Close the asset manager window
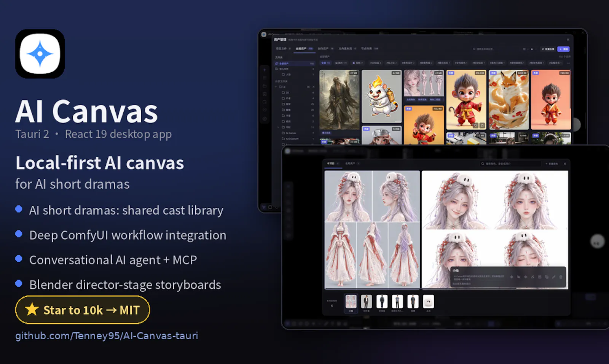Image resolution: width=609 pixels, height=364 pixels. (568, 40)
